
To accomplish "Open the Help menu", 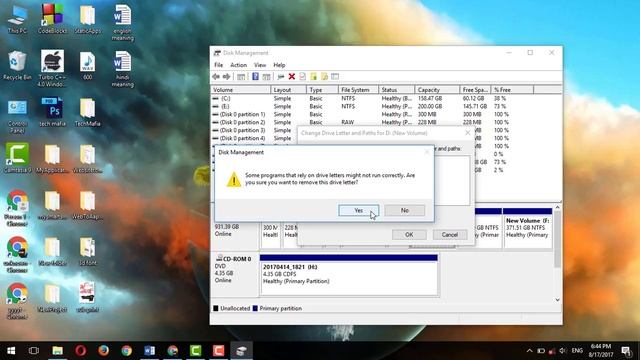I will tap(279, 65).
